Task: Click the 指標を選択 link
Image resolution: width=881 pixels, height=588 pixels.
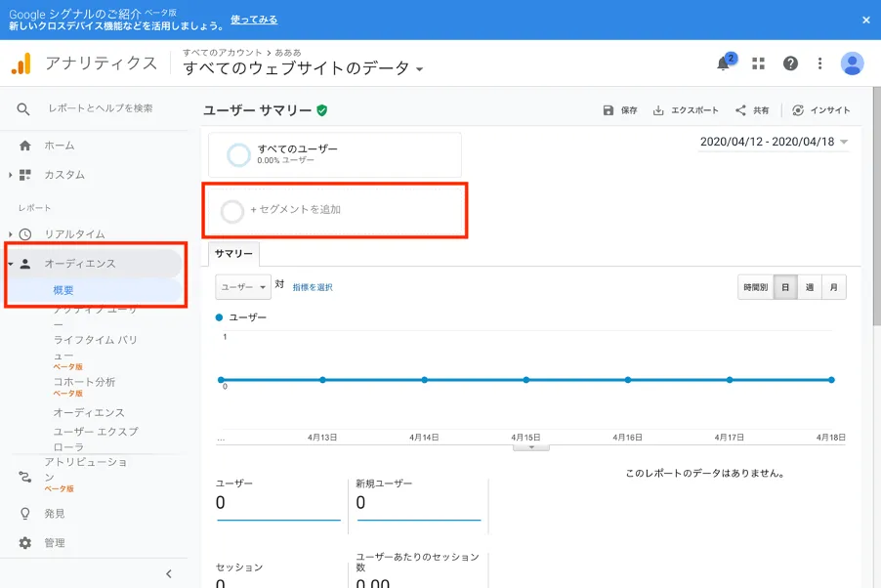Action: click(x=313, y=287)
